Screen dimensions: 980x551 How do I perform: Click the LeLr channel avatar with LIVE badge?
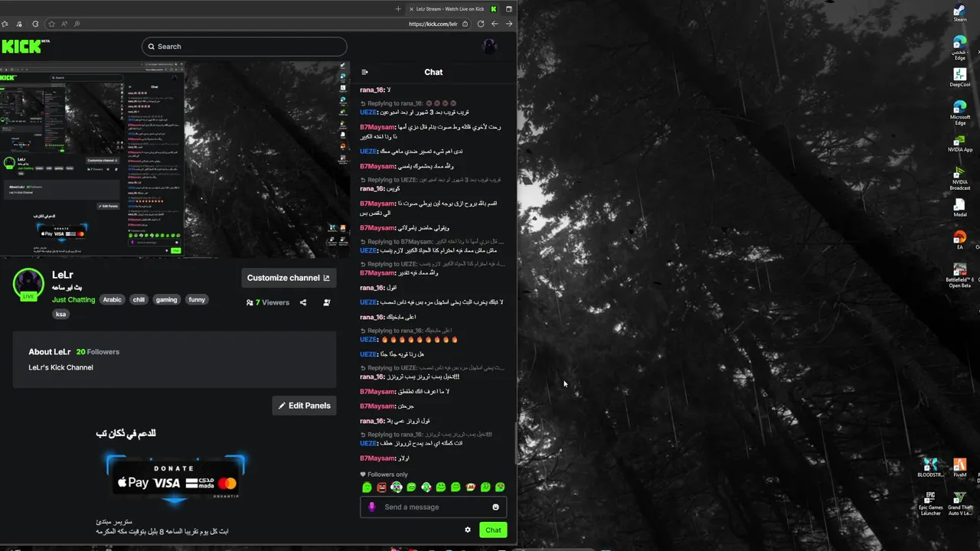[x=29, y=285]
